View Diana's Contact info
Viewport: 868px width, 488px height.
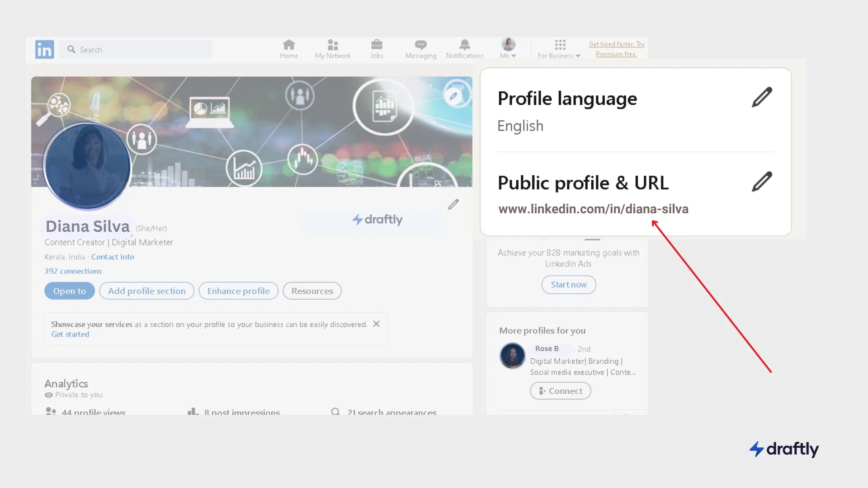pyautogui.click(x=113, y=257)
